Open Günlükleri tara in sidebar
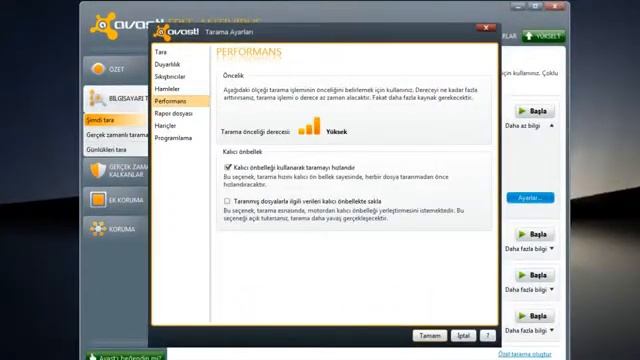640x360 pixels. (x=106, y=150)
